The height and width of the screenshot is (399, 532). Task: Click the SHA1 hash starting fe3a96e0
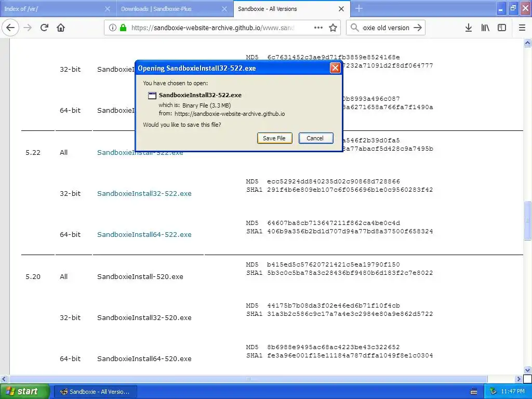[x=350, y=355]
